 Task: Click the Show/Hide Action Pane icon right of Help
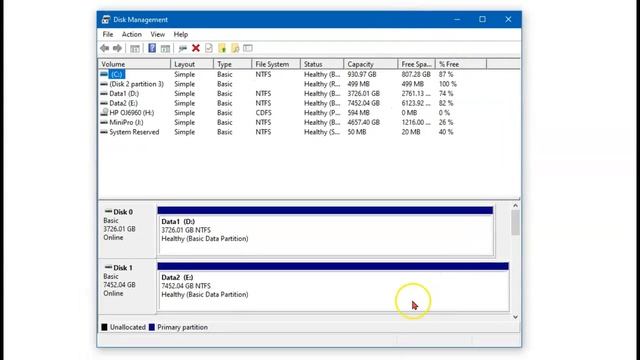(x=165, y=49)
